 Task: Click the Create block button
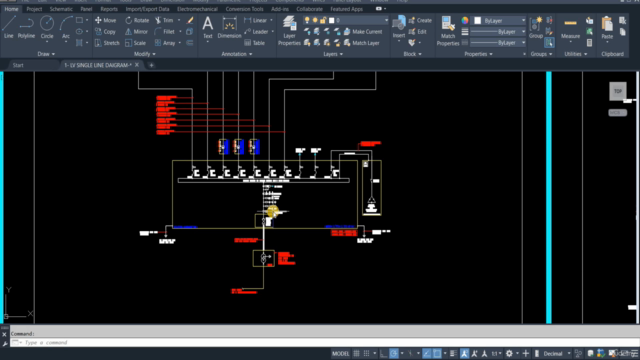tap(420, 20)
